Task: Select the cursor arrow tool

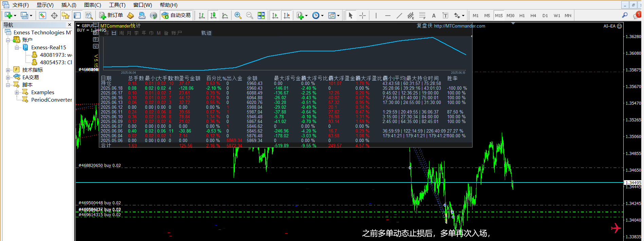Action: click(351, 15)
